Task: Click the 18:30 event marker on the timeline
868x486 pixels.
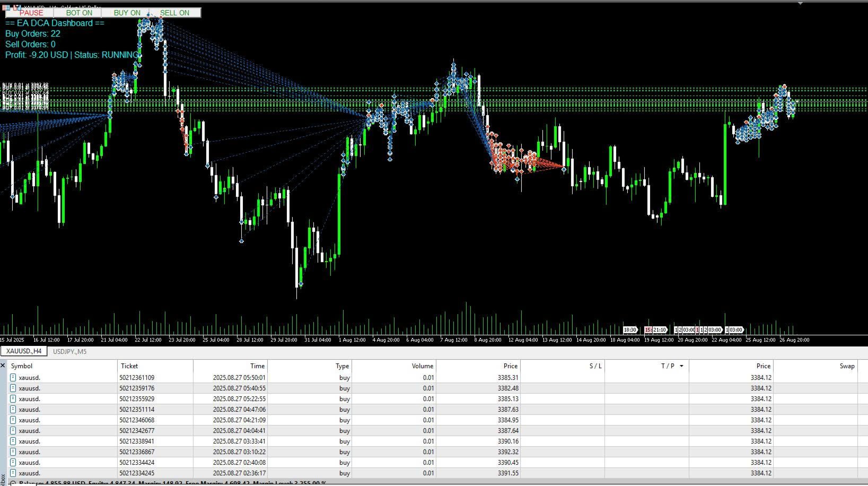Action: click(x=630, y=329)
